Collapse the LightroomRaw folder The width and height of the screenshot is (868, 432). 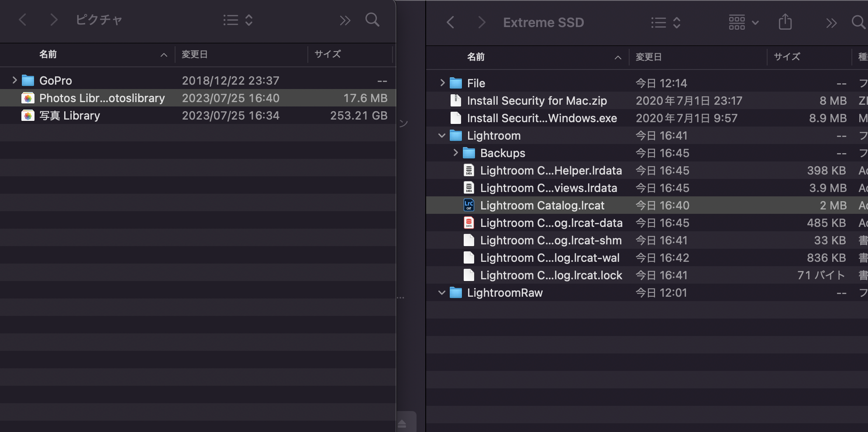442,293
